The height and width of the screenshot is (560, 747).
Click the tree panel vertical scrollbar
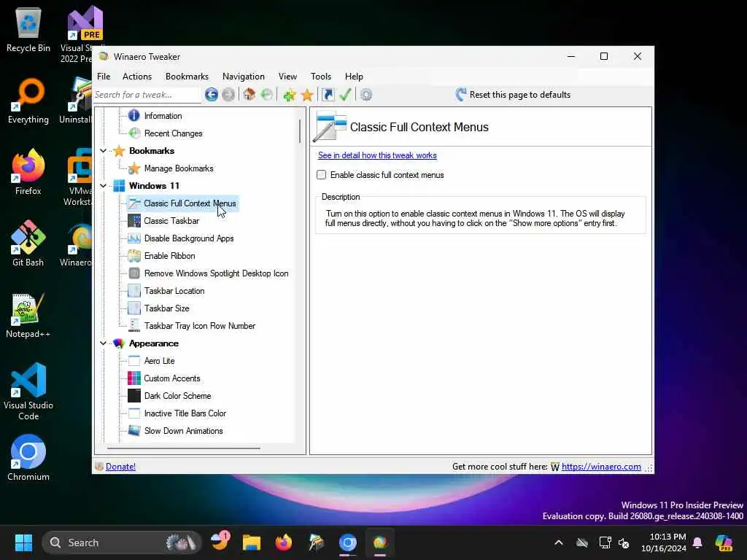(300, 131)
